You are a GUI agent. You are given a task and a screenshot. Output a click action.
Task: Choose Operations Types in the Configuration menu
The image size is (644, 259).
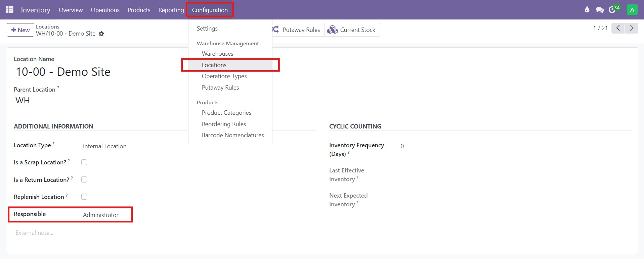(x=224, y=76)
